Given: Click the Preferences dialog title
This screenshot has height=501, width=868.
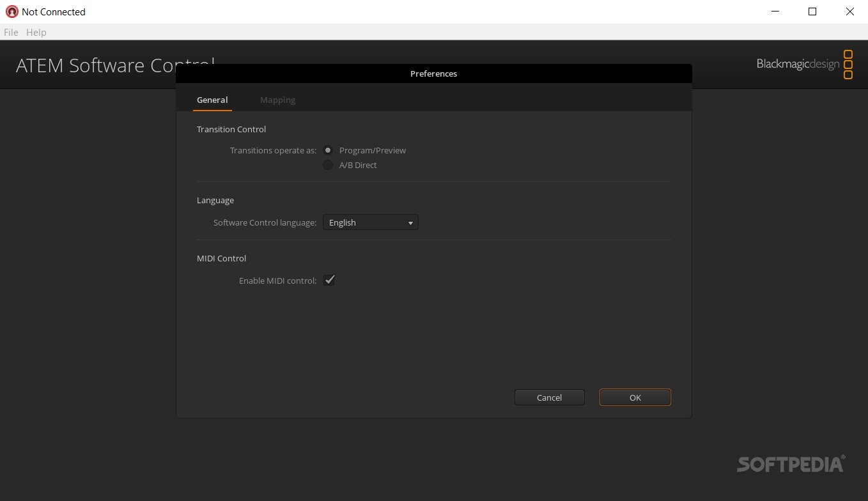Looking at the screenshot, I should coord(433,73).
